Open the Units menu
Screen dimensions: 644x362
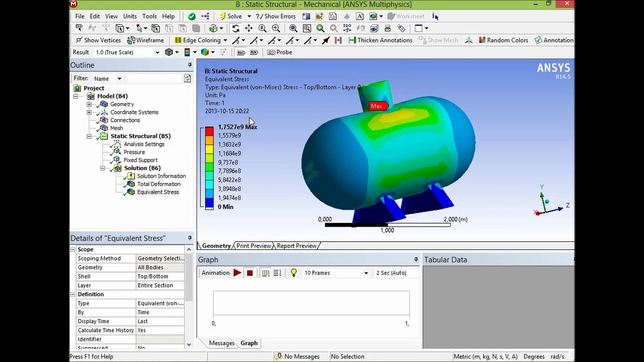click(130, 16)
